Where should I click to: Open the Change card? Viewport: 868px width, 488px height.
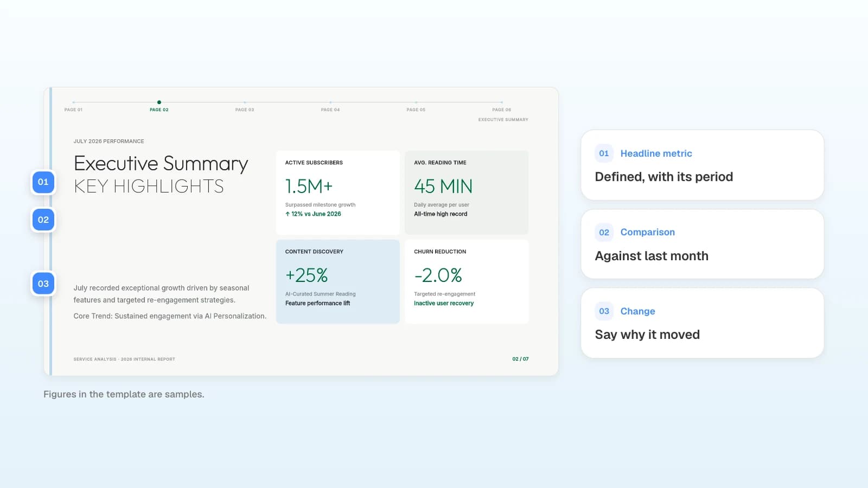[x=702, y=323]
